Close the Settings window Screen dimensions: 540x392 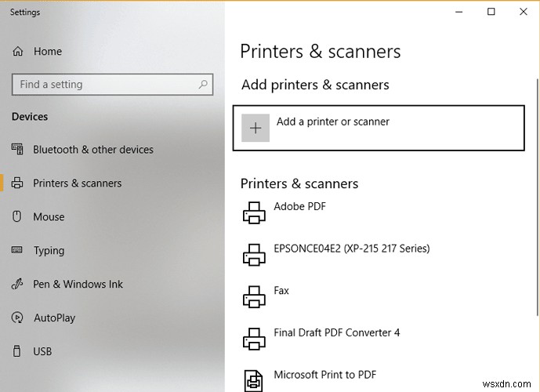[523, 12]
